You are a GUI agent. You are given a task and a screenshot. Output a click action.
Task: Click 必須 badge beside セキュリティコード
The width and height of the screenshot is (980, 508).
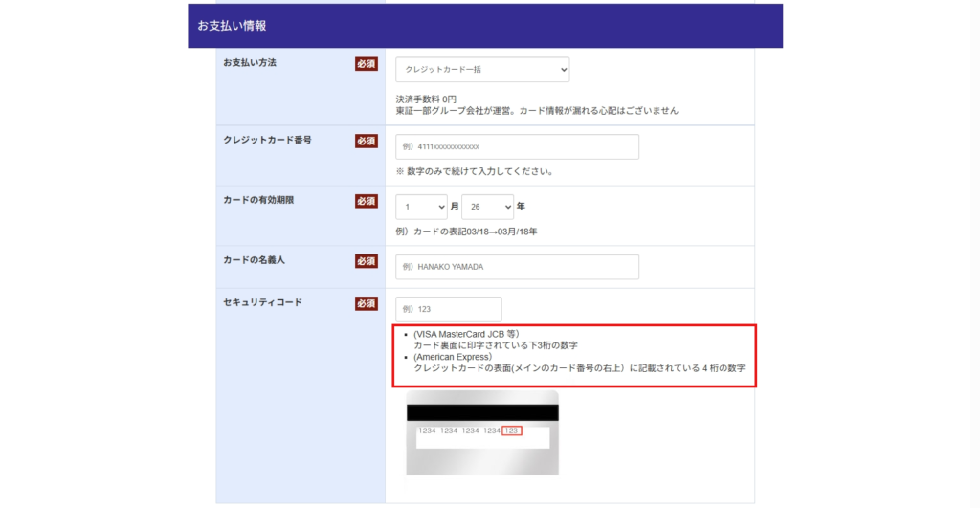click(x=367, y=303)
